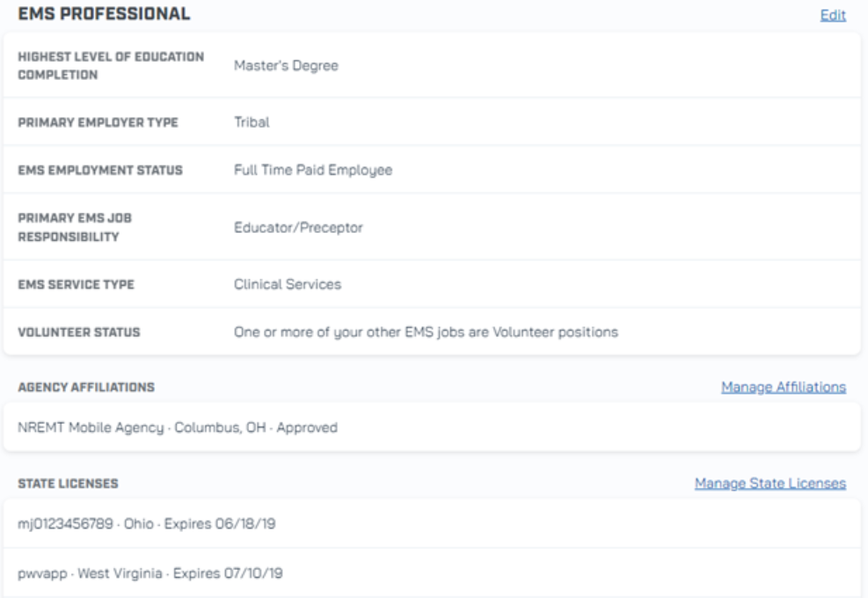Click the Agency Affiliations section heading
The width and height of the screenshot is (868, 598).
tap(86, 387)
